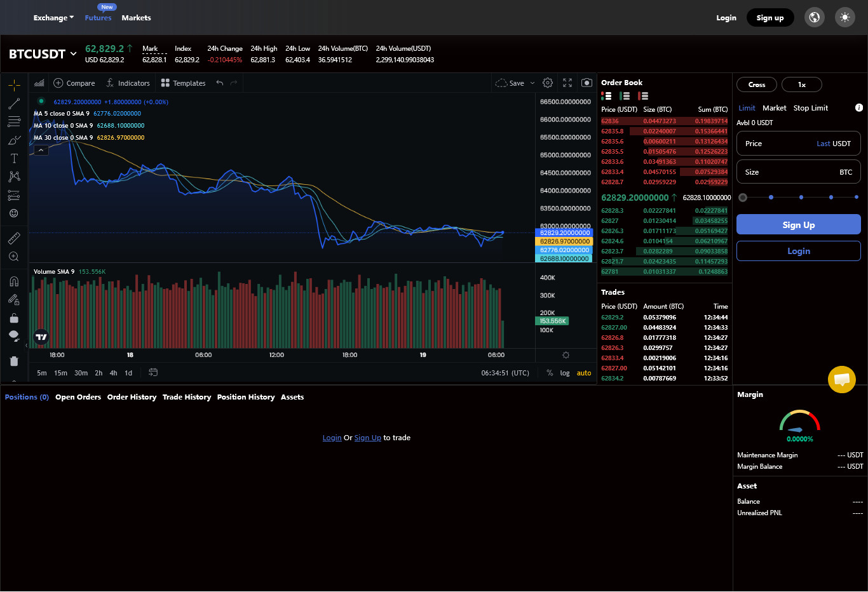Click the blue Sign Up button
The height and width of the screenshot is (592, 868).
point(799,225)
